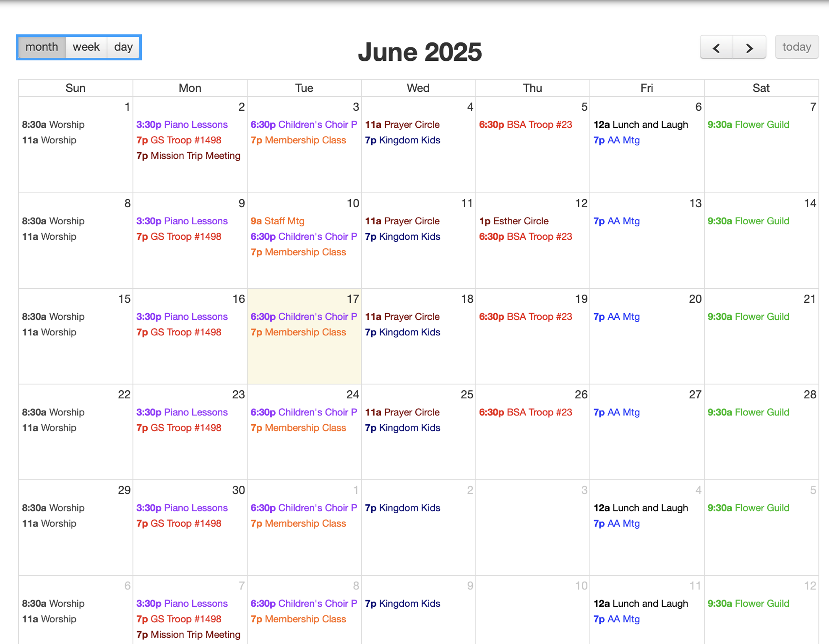Click the Flower Guild event on June 7
The height and width of the screenshot is (644, 829).
pos(748,125)
